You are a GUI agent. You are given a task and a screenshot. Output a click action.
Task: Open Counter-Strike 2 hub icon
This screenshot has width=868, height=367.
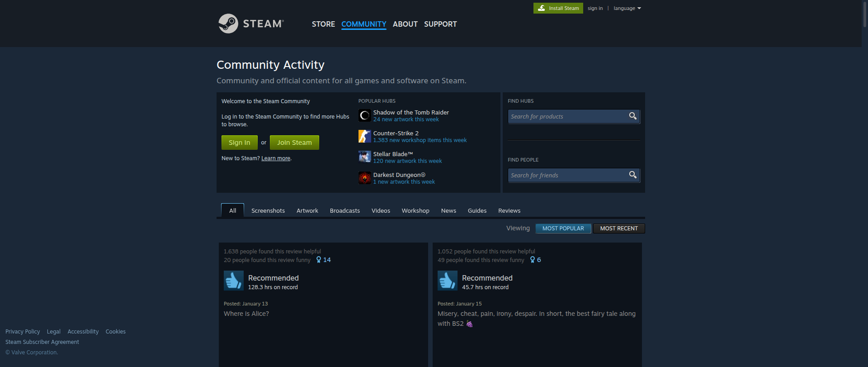364,136
